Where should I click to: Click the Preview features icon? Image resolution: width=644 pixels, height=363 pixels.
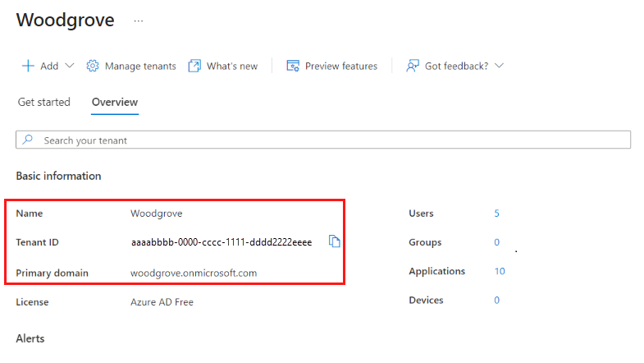[292, 66]
